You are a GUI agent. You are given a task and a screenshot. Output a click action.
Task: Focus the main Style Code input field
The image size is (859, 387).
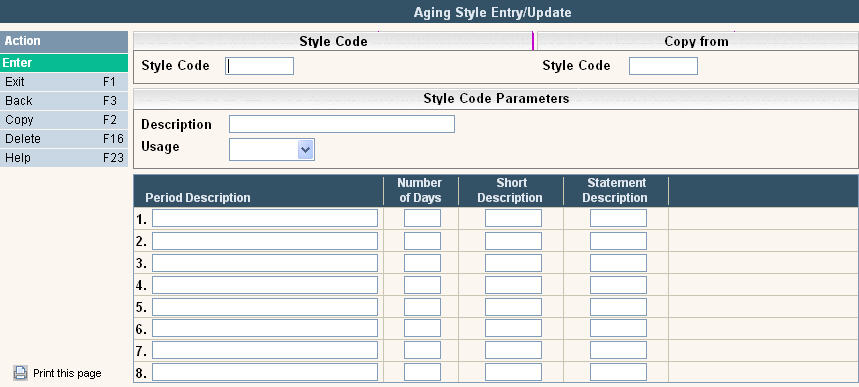point(260,66)
